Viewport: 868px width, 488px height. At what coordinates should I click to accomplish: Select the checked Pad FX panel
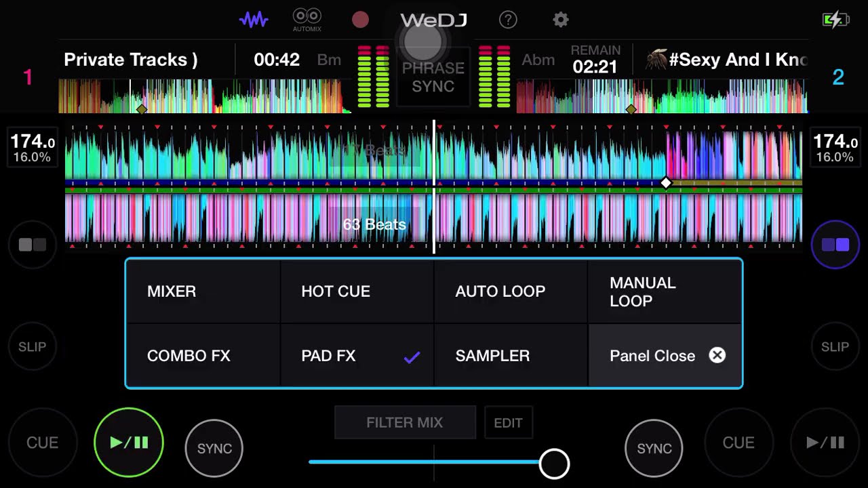click(357, 355)
